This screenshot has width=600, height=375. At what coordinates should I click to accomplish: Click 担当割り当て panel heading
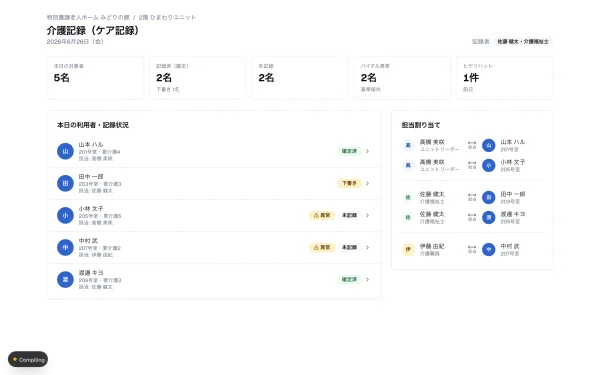click(421, 125)
